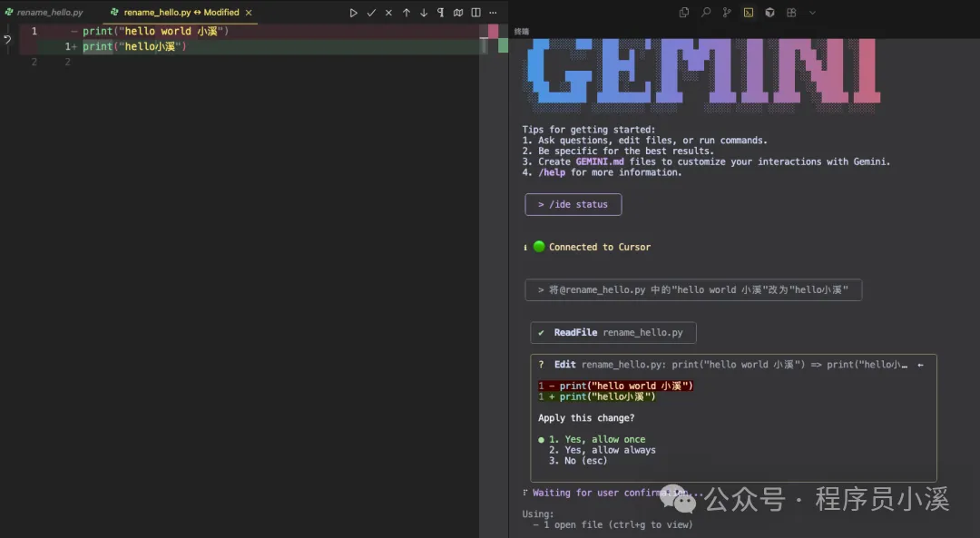Click the GEMINI.md text in tips
The width and height of the screenshot is (980, 538).
(600, 161)
